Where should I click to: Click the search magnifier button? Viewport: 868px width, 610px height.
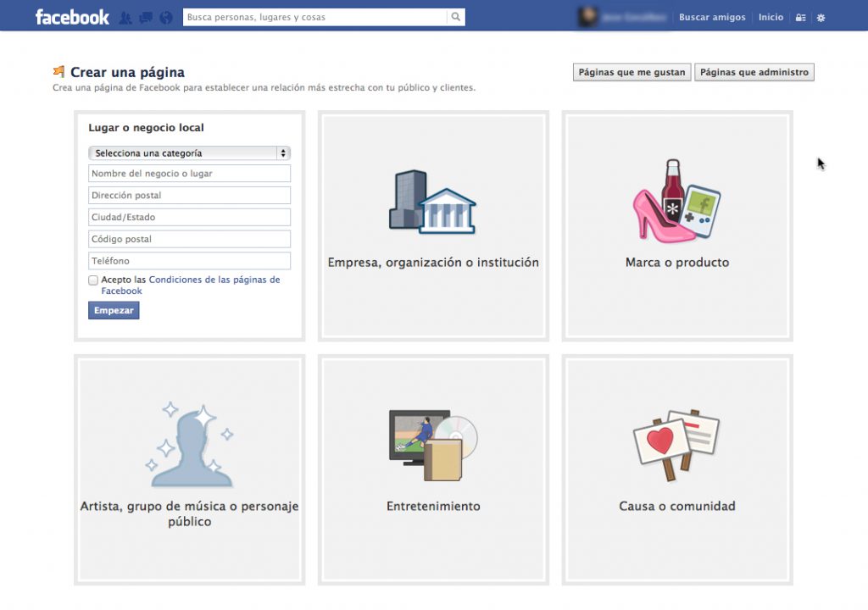[x=455, y=17]
